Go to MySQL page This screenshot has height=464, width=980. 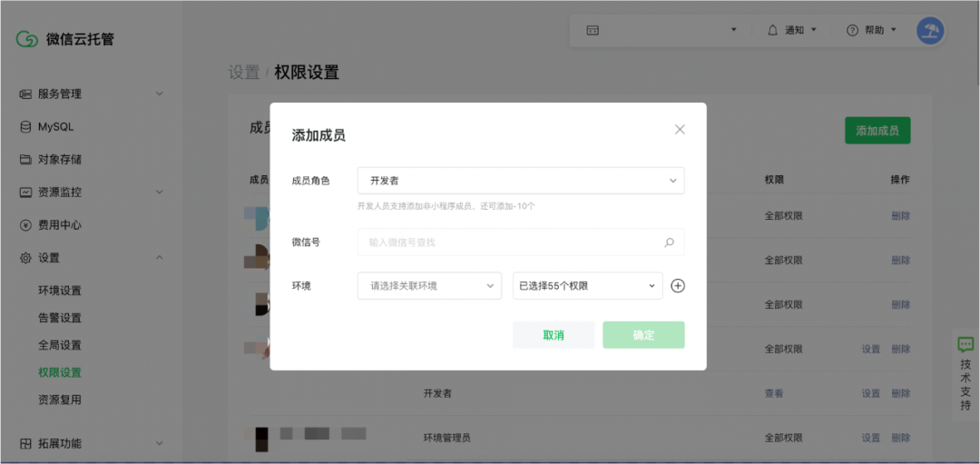point(55,127)
